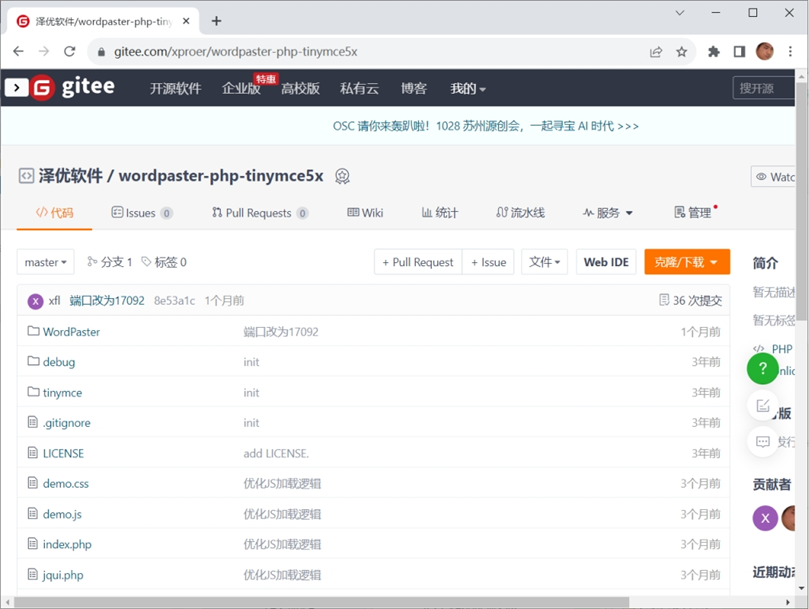Screen dimensions: 809x609
Task: Open the jqui.php file
Action: [63, 575]
